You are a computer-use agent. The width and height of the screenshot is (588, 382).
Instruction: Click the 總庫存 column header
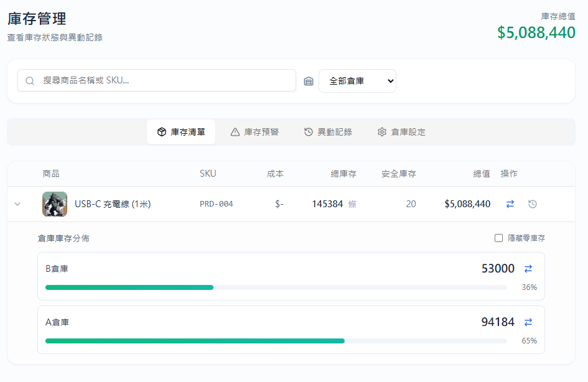(x=343, y=174)
